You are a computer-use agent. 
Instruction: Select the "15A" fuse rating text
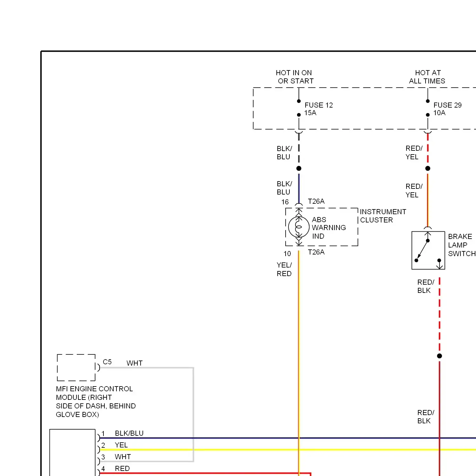(x=310, y=113)
